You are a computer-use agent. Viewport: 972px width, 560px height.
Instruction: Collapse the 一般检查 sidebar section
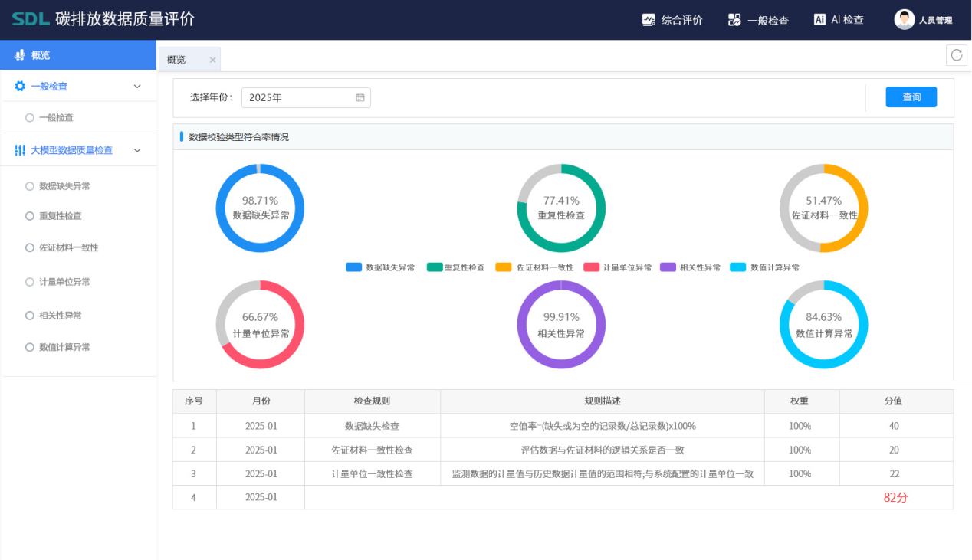[x=136, y=86]
